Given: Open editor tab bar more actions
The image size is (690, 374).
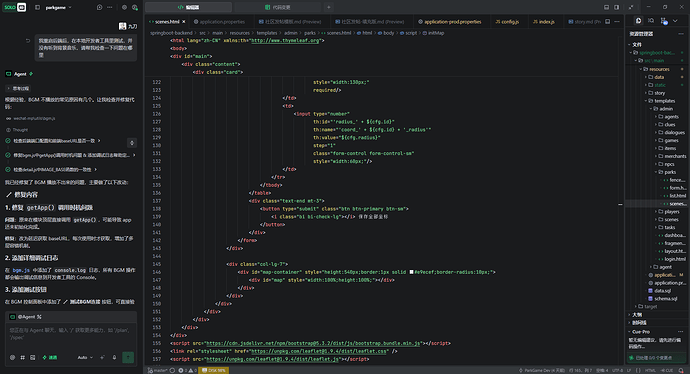Looking at the screenshot, I should [x=617, y=22].
